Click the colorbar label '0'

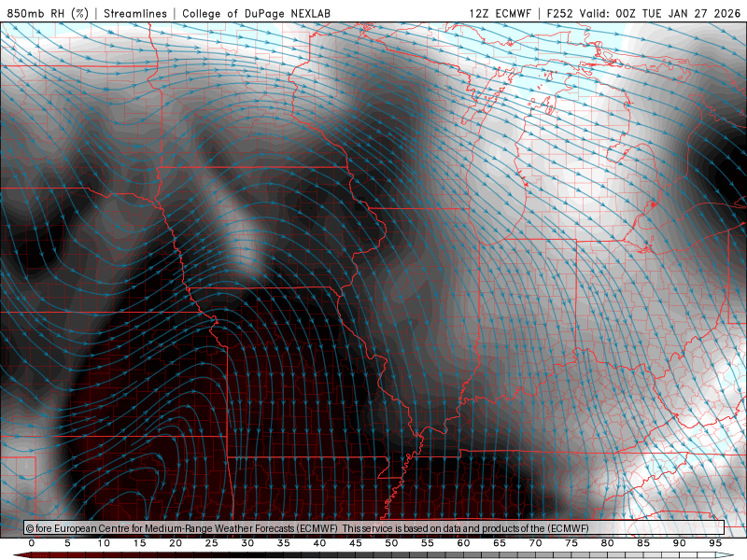[x=32, y=543]
